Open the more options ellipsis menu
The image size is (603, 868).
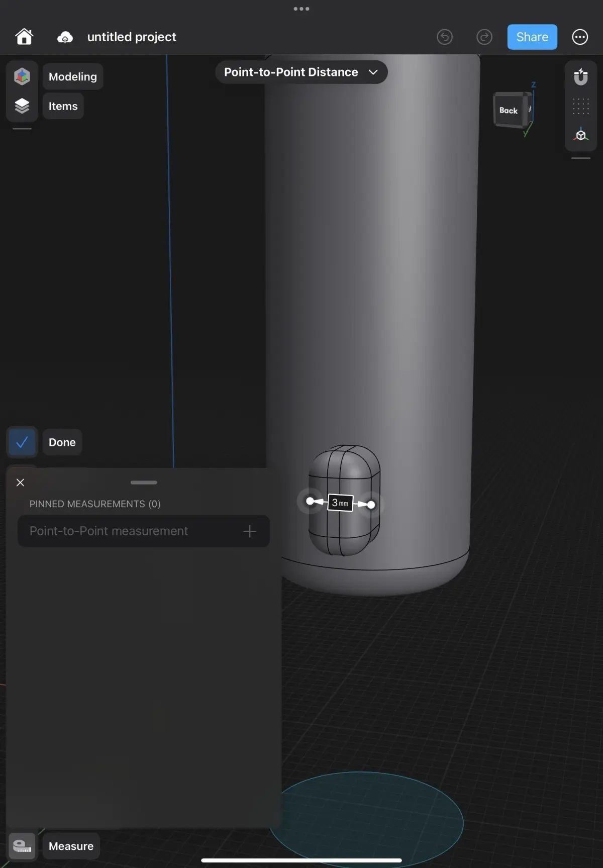pos(580,37)
